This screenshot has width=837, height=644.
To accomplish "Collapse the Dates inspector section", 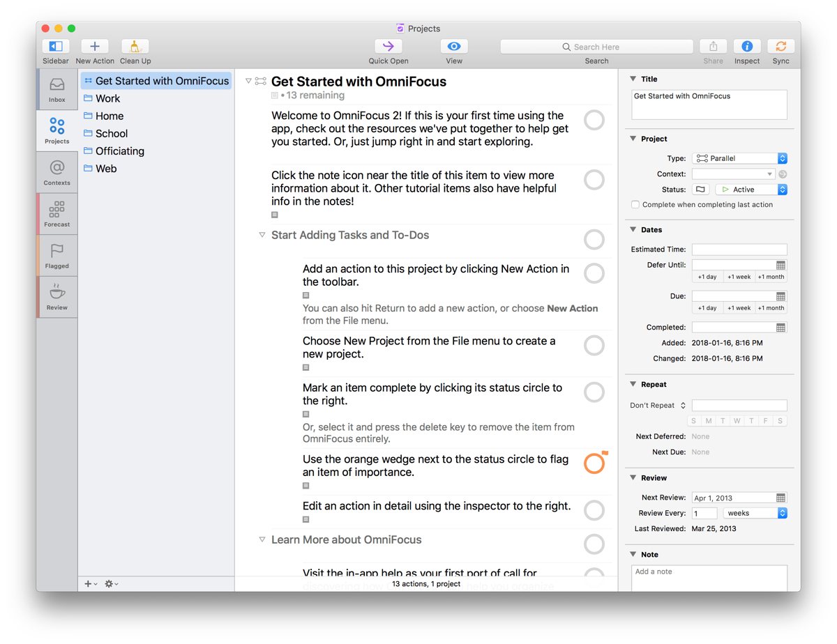I will [633, 229].
